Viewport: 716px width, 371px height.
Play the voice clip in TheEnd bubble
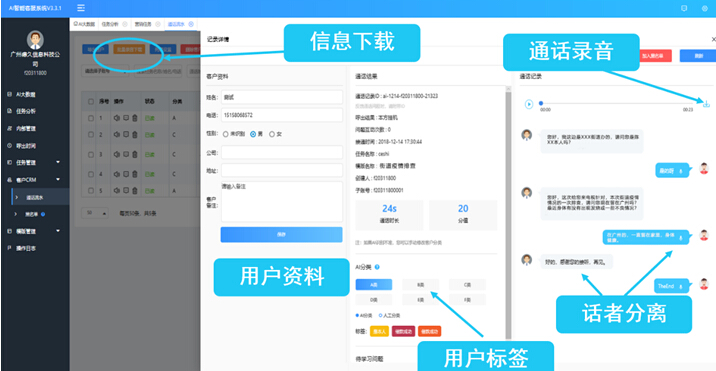tap(681, 286)
